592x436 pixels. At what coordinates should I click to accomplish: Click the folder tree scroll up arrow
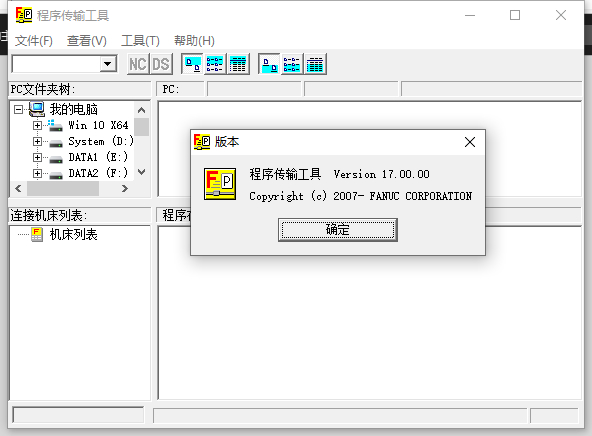[142, 110]
